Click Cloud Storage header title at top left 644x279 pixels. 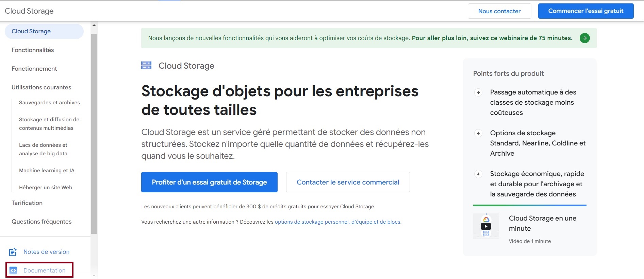29,11
